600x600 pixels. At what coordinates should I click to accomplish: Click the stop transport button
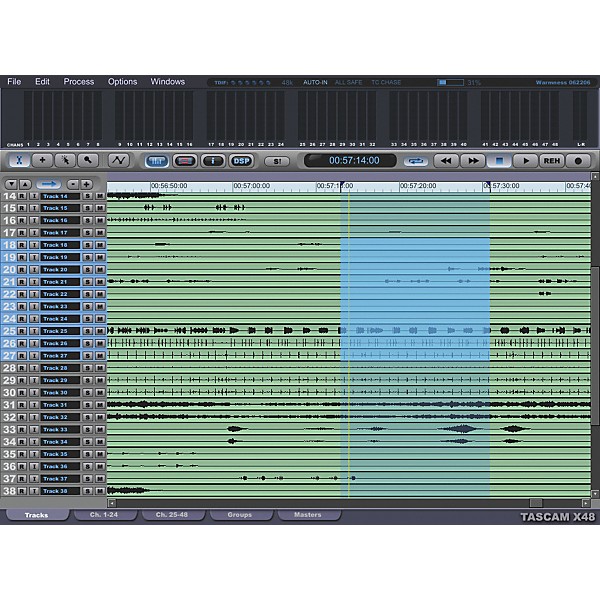[499, 161]
